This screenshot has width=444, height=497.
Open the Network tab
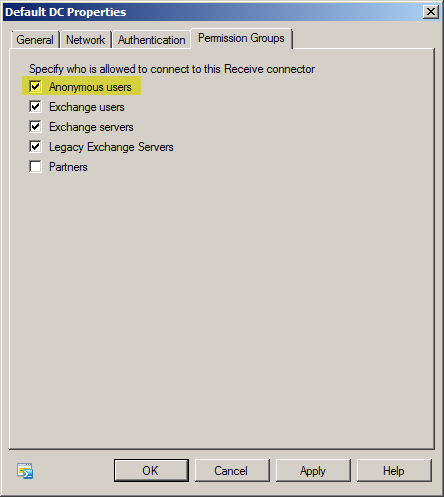[x=86, y=40]
